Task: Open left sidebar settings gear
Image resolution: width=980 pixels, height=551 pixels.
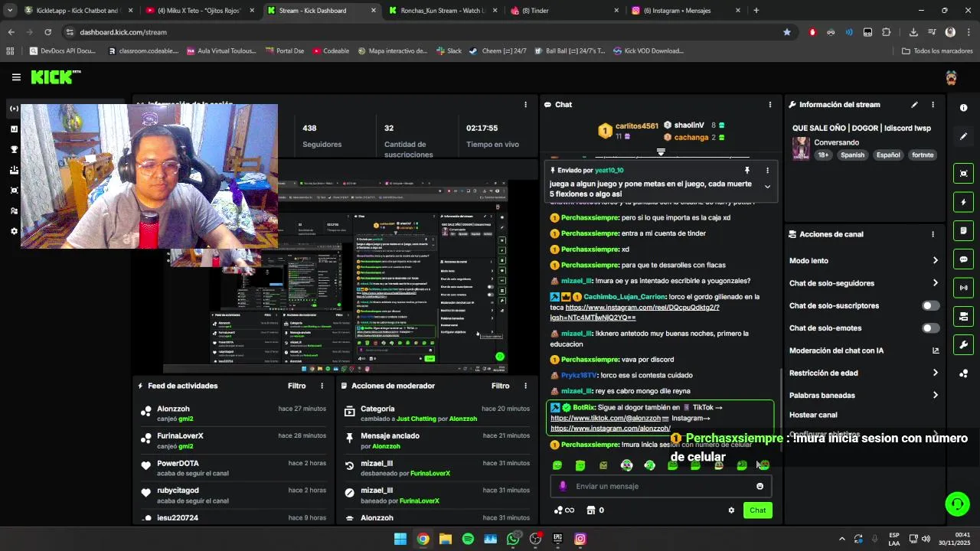Action: click(14, 231)
